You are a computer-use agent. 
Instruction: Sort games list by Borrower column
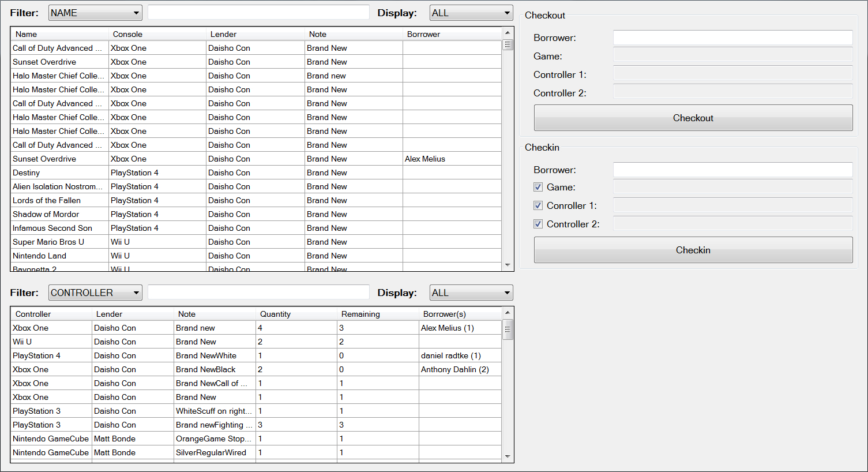coord(451,34)
